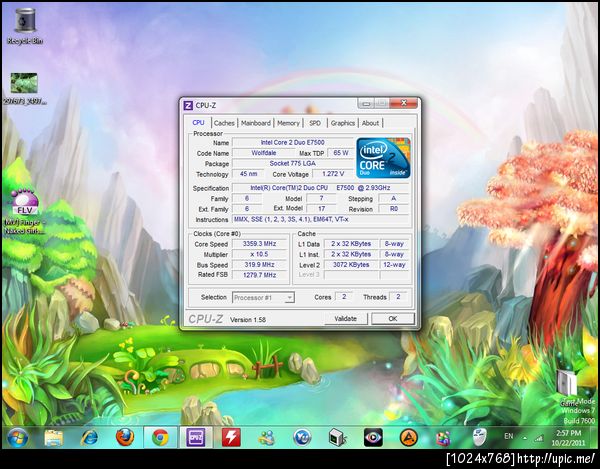
Task: Click the Cores value field
Action: (344, 297)
